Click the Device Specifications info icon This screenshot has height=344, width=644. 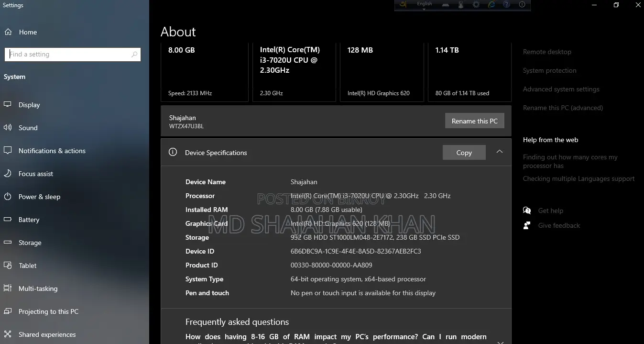(173, 152)
